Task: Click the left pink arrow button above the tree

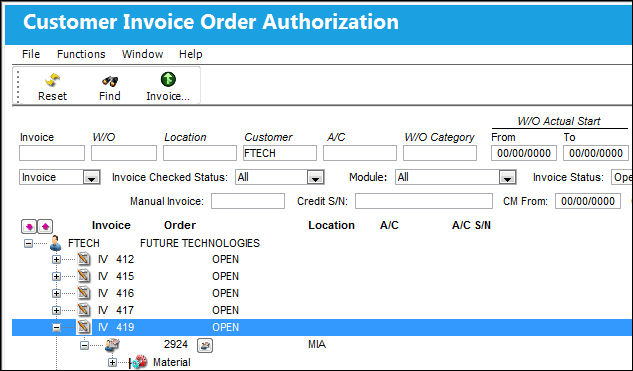Action: (29, 227)
